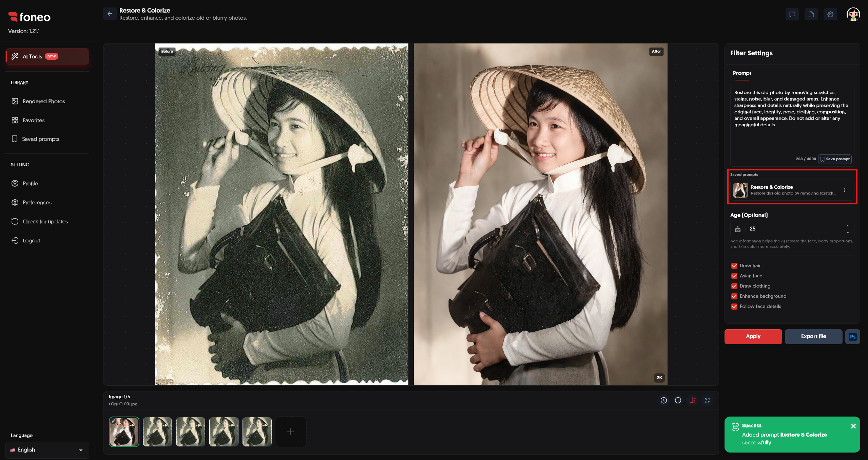This screenshot has height=460, width=868.
Task: Open Rendered Photos library
Action: [44, 101]
